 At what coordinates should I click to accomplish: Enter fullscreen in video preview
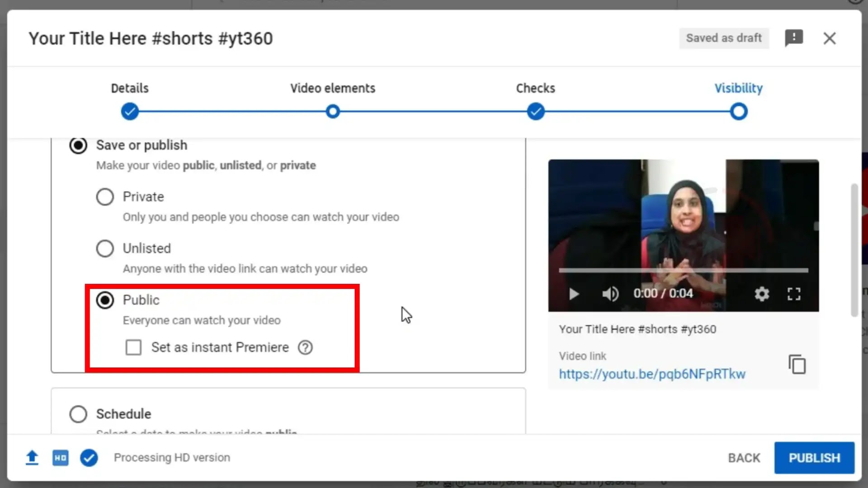[794, 294]
